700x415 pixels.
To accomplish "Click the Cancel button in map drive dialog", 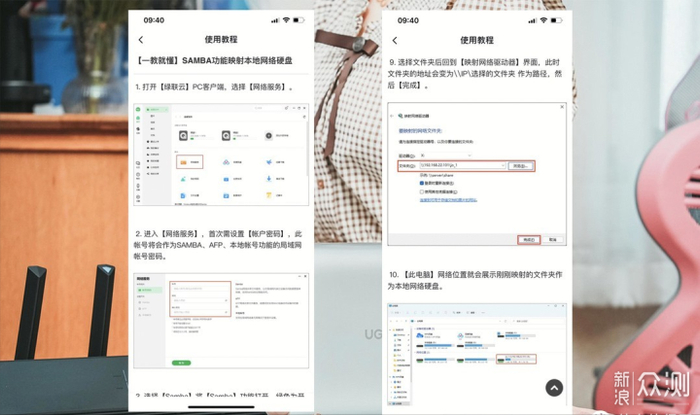I will [x=553, y=240].
